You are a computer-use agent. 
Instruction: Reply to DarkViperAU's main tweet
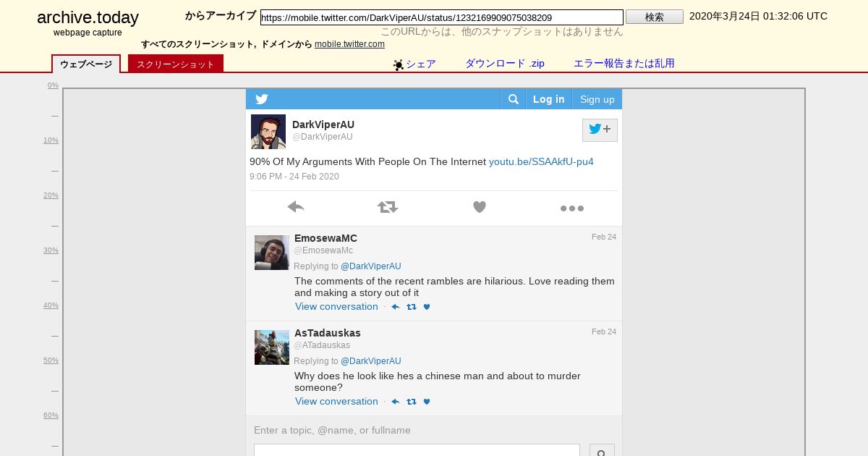pyautogui.click(x=295, y=208)
